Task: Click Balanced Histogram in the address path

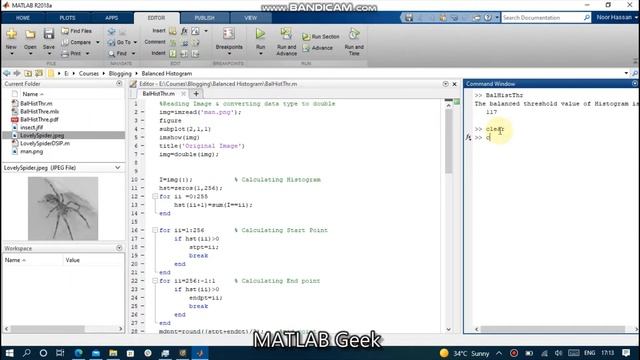Action: coord(167,73)
